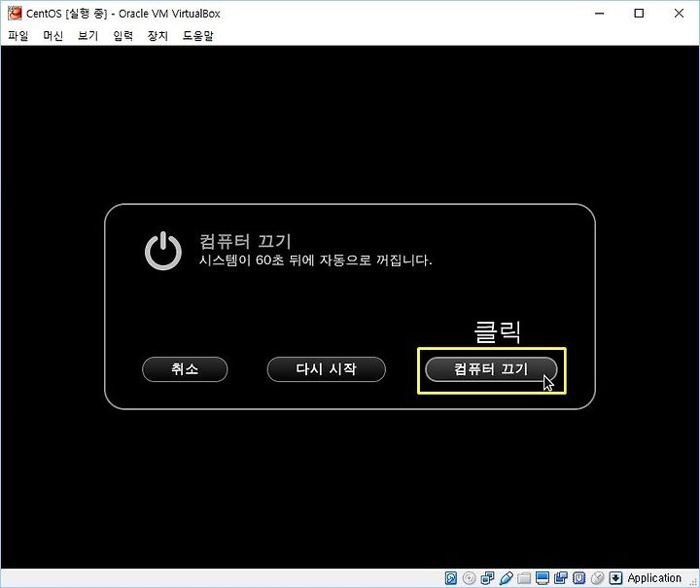
Task: Minimize the VirtualBox window
Action: 600,14
